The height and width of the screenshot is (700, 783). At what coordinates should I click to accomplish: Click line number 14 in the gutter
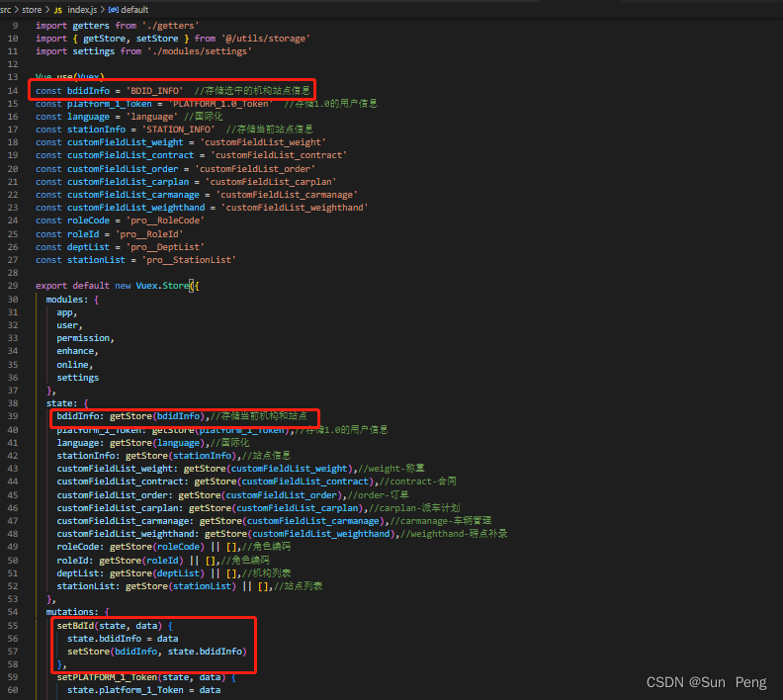(x=13, y=91)
